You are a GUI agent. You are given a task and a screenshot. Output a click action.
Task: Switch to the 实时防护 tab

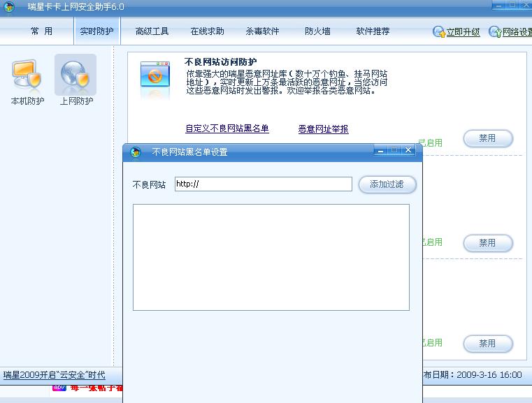pyautogui.click(x=96, y=31)
